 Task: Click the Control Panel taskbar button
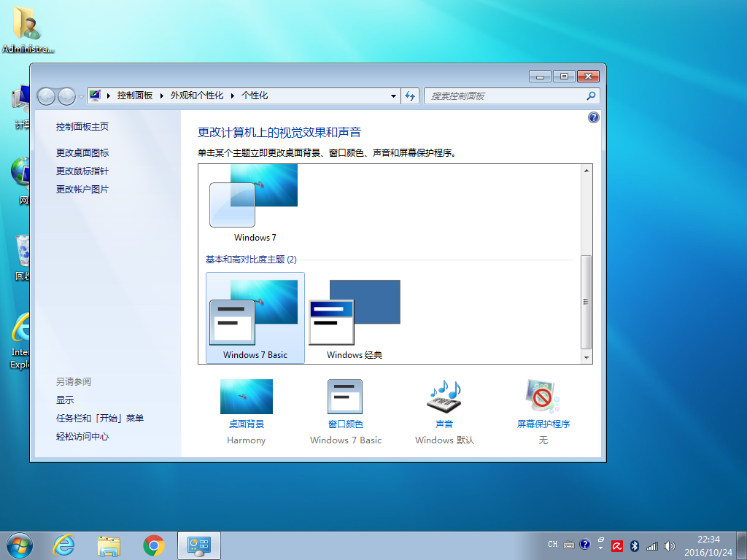click(x=198, y=545)
